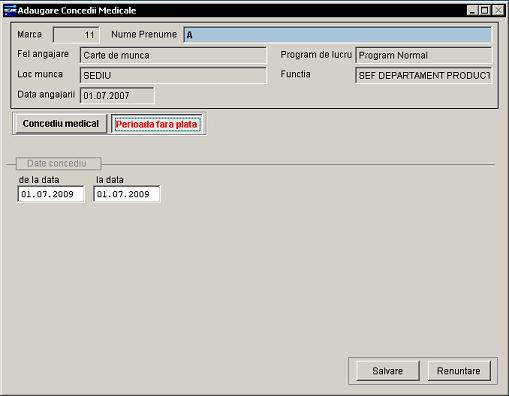Click the 'Marca' label

click(x=29, y=34)
